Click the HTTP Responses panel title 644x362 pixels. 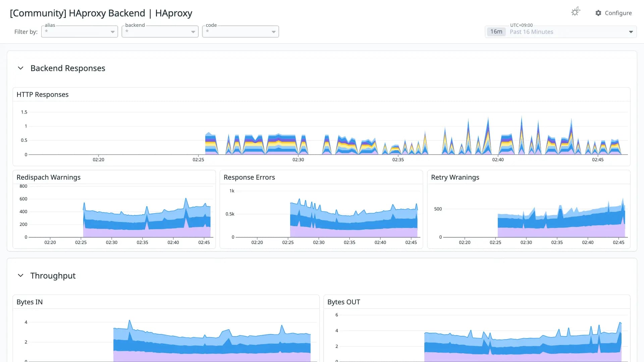[43, 95]
